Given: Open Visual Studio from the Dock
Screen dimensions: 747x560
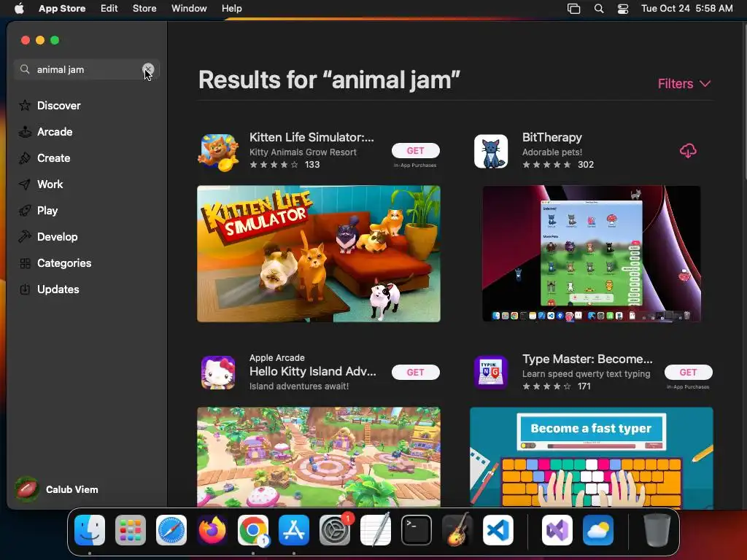Looking at the screenshot, I should tap(557, 530).
